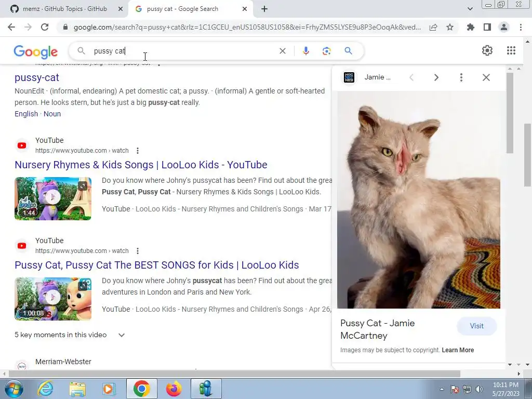Clear the Google search box text
This screenshot has height=399, width=532.
[282, 51]
